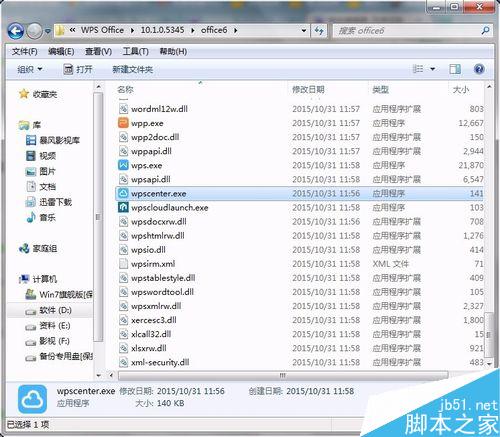
Task: Click the wpscenter.exe cloud icon in list
Action: coord(123,193)
